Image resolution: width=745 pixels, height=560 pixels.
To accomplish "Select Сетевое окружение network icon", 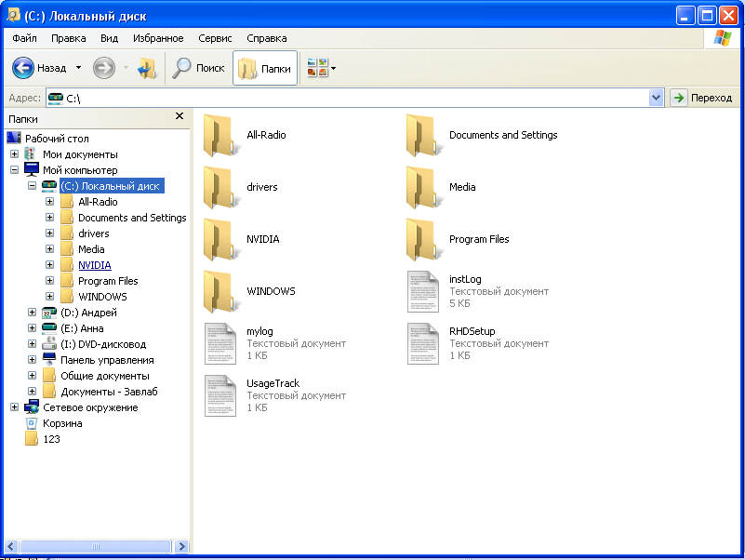I will coord(32,407).
